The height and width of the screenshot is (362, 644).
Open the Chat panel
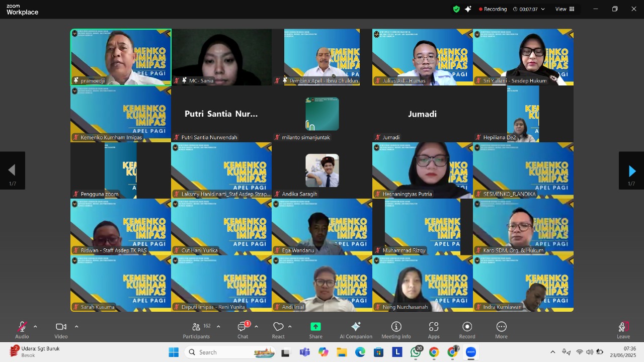tap(243, 330)
